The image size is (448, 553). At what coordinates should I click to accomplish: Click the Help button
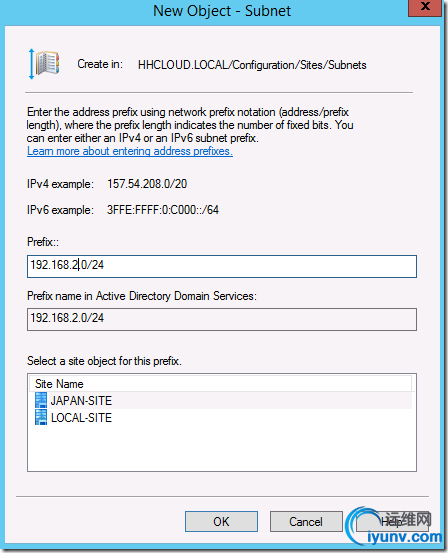(392, 521)
